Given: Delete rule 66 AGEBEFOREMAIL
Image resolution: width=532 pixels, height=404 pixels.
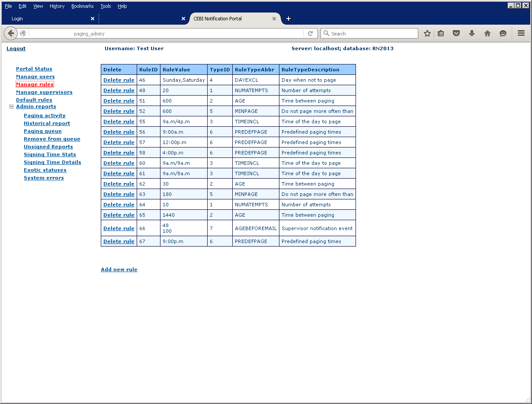Looking at the screenshot, I should (119, 228).
